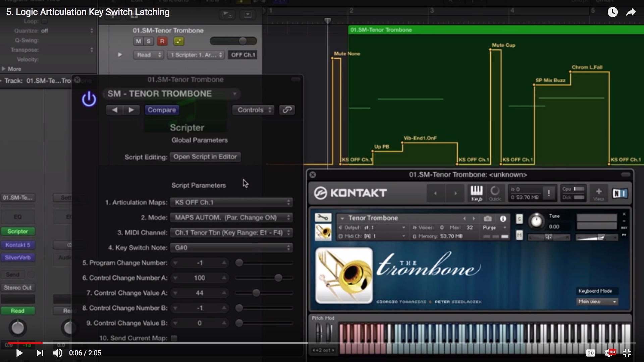Click the Kontakt instrument wrench icon

pyautogui.click(x=323, y=218)
